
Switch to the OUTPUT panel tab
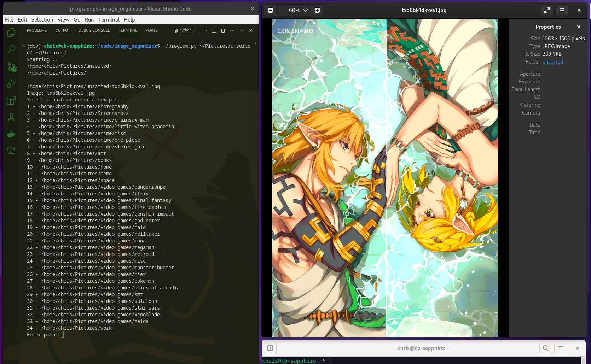(x=63, y=30)
